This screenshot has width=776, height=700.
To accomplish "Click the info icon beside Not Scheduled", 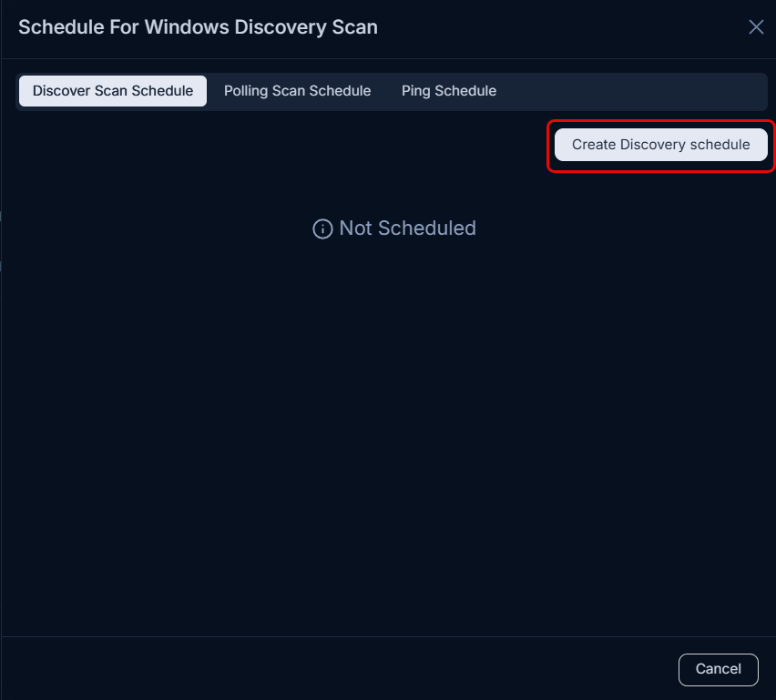I will 322,229.
